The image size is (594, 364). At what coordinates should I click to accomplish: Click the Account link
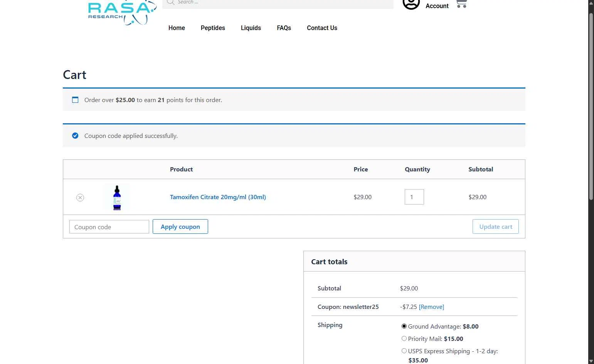(437, 6)
